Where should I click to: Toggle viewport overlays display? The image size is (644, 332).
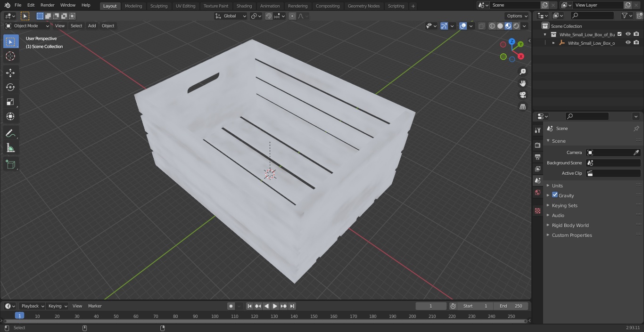tap(463, 26)
